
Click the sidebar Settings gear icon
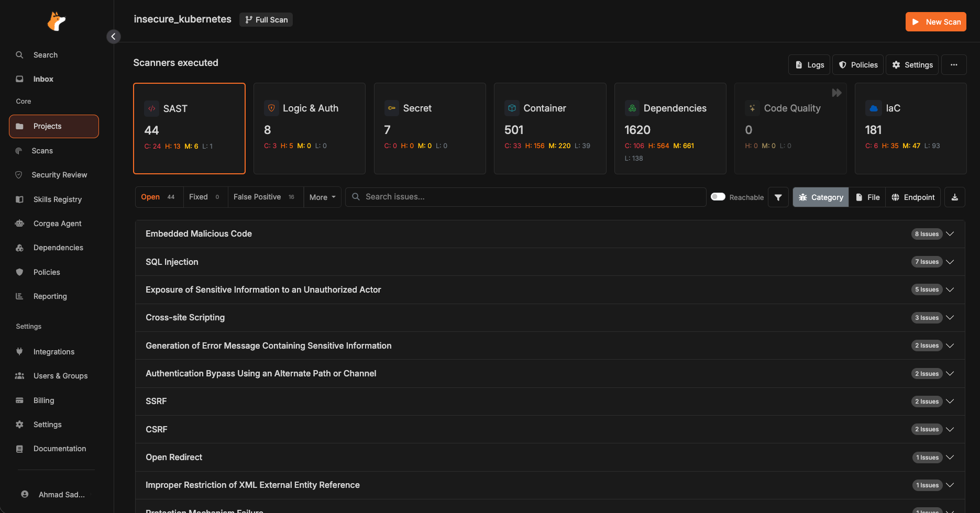tap(20, 425)
